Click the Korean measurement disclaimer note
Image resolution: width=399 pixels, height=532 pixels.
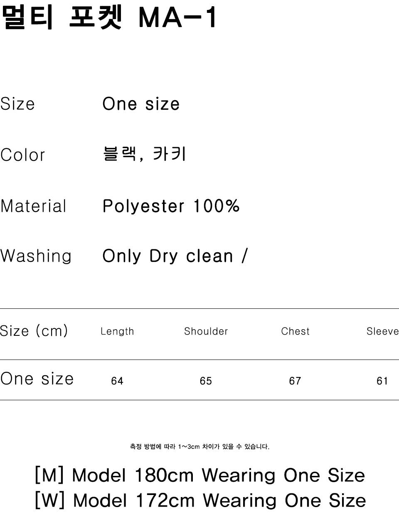pyautogui.click(x=199, y=447)
